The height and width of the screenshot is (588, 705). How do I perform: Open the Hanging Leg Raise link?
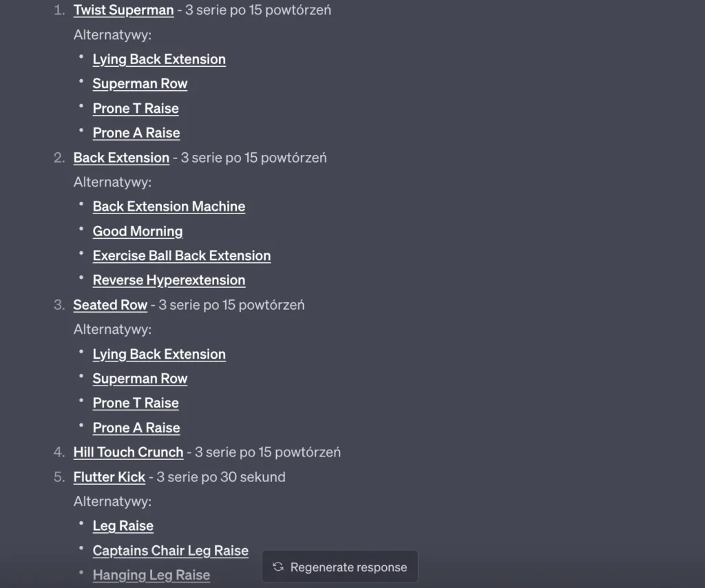[151, 575]
